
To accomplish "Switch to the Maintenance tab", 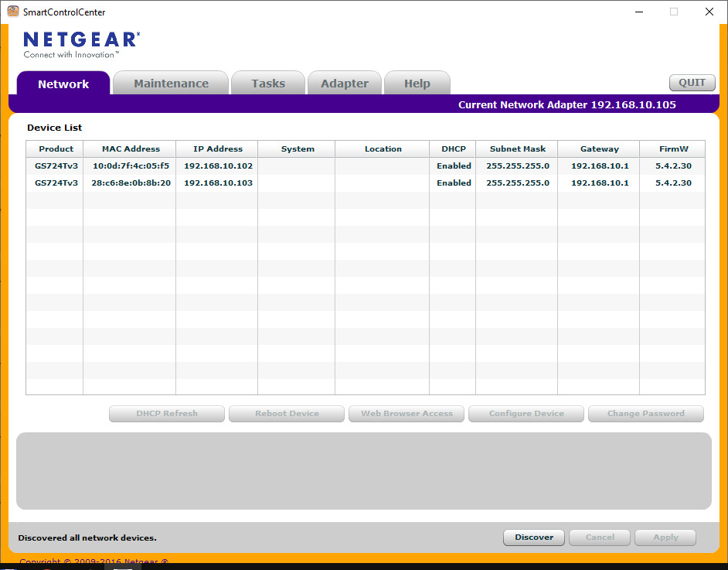I will tap(171, 84).
